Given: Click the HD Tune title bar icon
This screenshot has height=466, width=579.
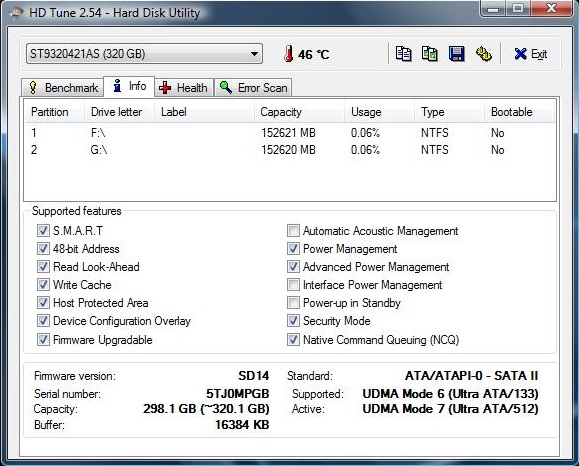Looking at the screenshot, I should (16, 13).
